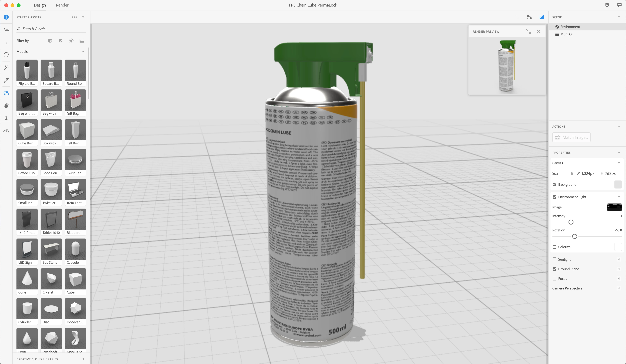The height and width of the screenshot is (364, 626).
Task: Filter assets by lights sun icon
Action: [x=71, y=41]
